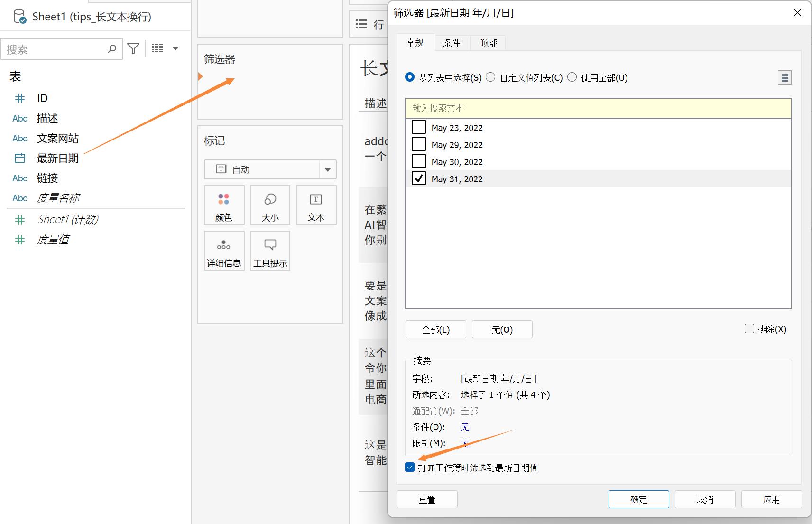Image resolution: width=812 pixels, height=524 pixels.
Task: Select the 度量名称 field
Action: tap(58, 198)
